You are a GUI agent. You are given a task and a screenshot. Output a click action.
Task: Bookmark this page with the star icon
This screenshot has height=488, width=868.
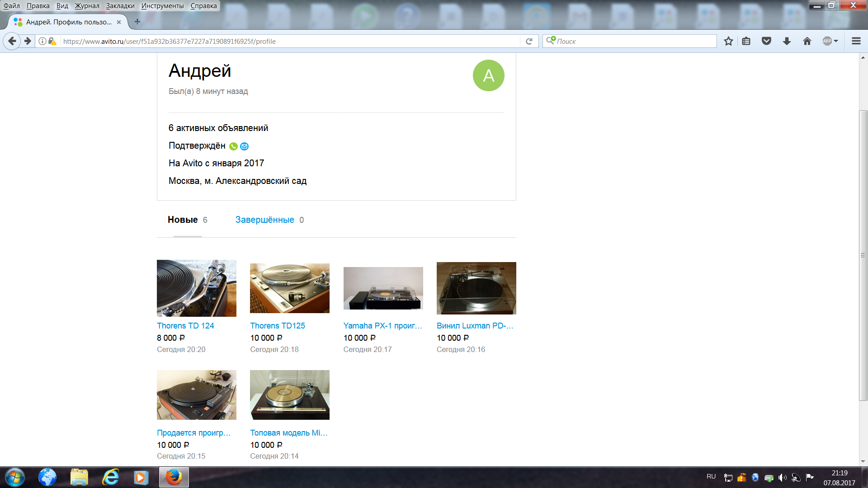coord(728,41)
